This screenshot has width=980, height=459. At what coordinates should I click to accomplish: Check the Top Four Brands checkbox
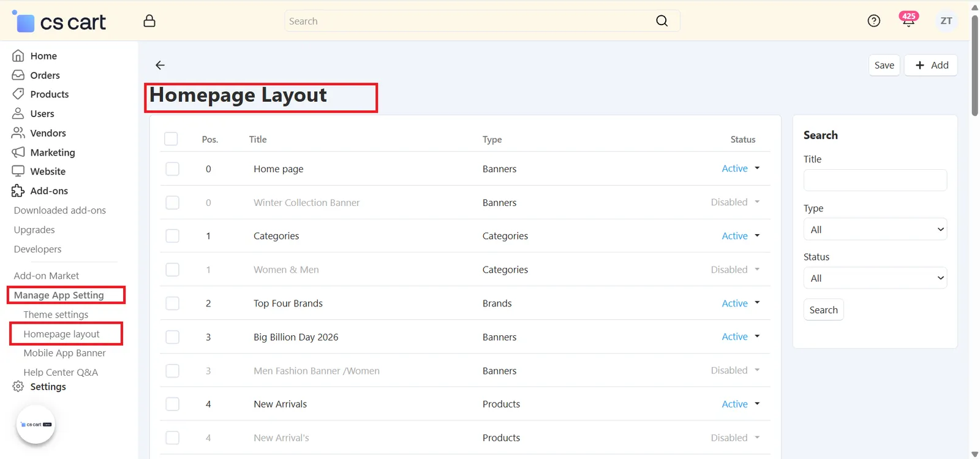[x=173, y=303]
